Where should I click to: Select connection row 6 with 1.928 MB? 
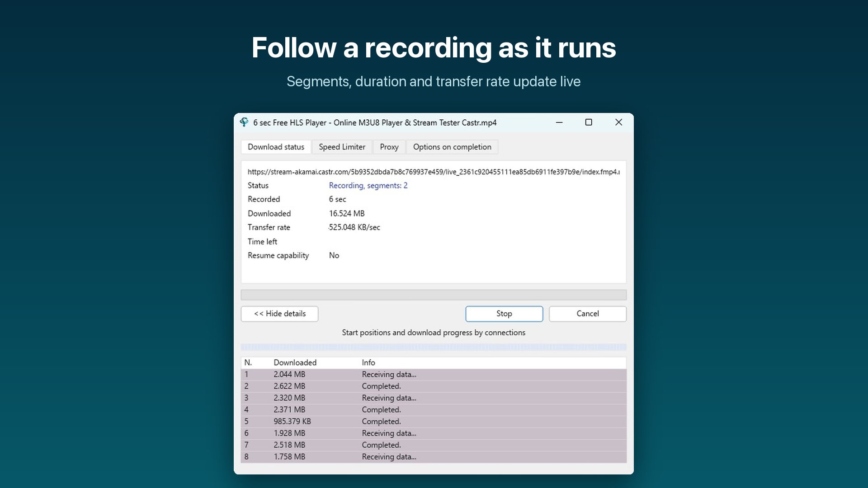[434, 433]
